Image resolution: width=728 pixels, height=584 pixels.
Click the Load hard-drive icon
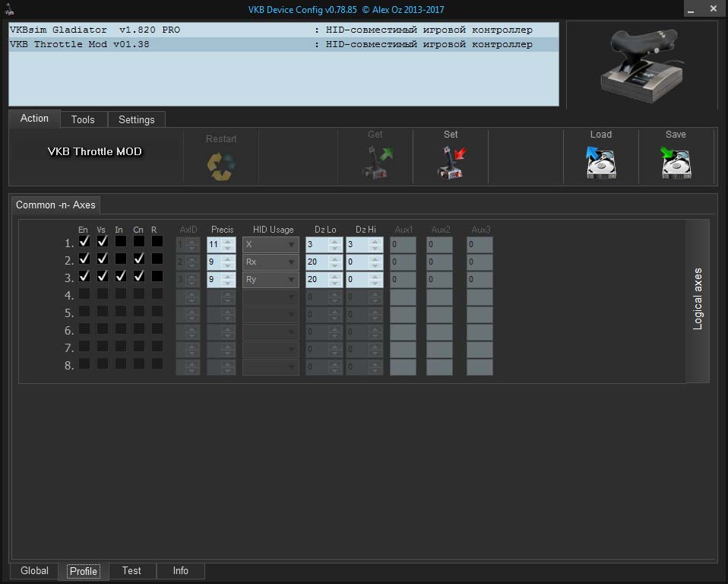[x=600, y=163]
